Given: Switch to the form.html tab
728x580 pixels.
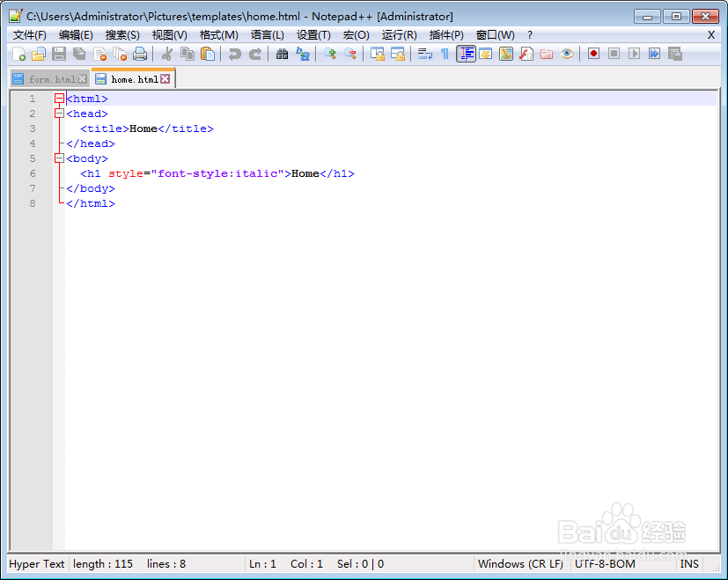Looking at the screenshot, I should 49,79.
